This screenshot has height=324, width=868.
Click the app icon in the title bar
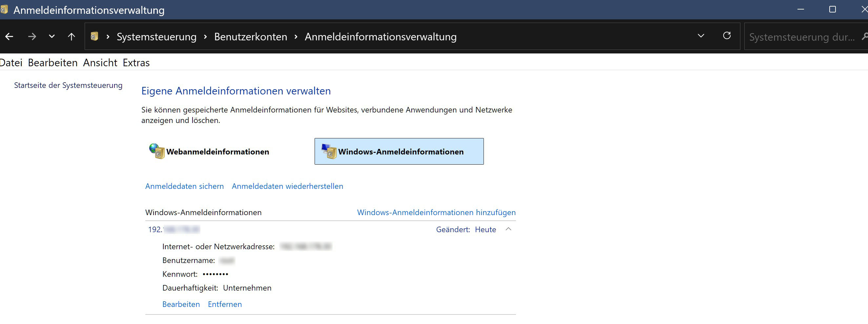tap(5, 9)
